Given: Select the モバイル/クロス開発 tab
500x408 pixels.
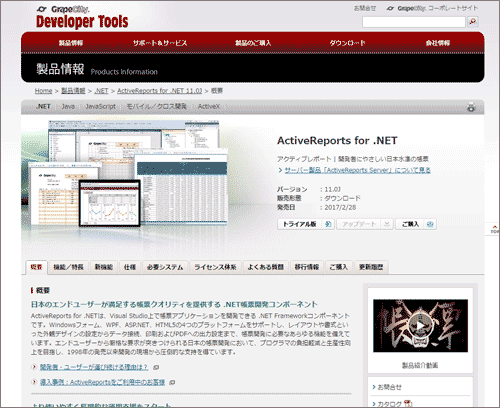Looking at the screenshot, I should (x=156, y=106).
